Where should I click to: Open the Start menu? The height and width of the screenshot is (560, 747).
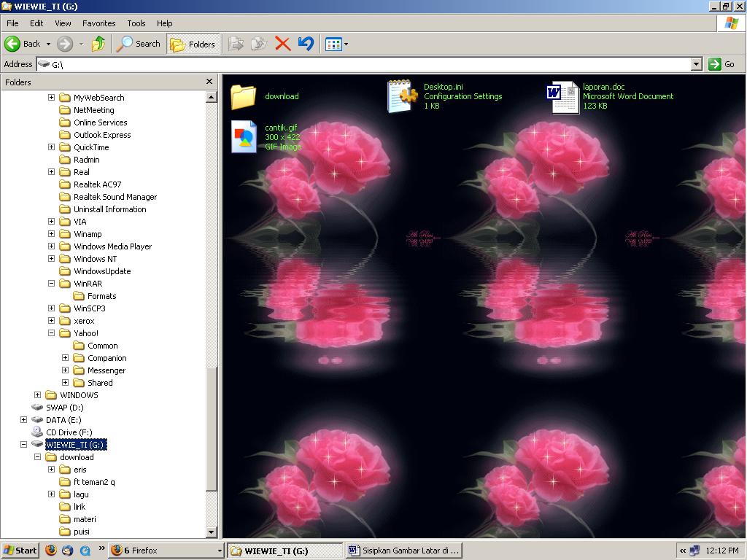tap(20, 551)
